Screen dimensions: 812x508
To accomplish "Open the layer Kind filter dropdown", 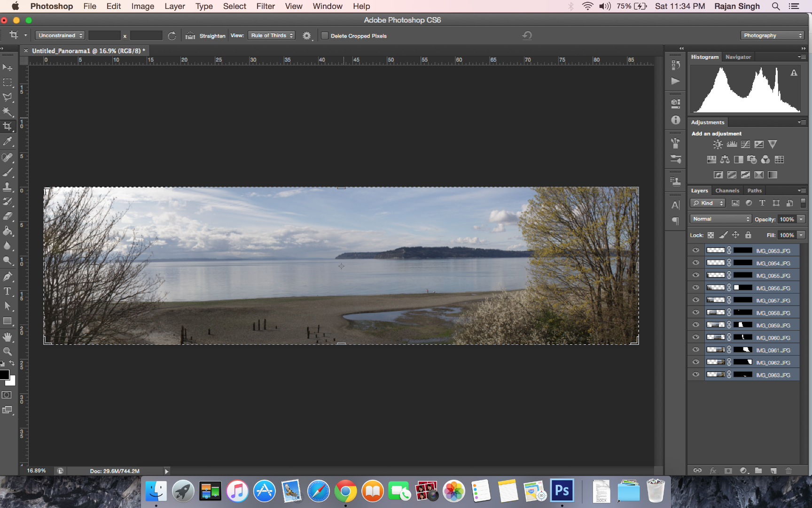I will point(708,203).
